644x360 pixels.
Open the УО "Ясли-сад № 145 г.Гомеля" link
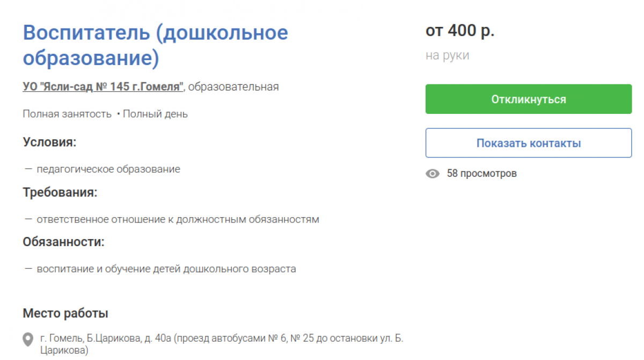(x=104, y=87)
